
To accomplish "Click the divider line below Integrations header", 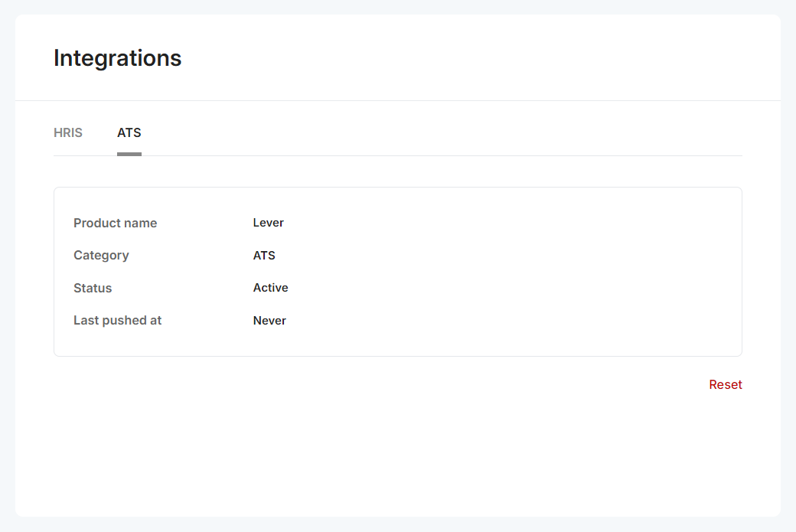I will click(398, 100).
